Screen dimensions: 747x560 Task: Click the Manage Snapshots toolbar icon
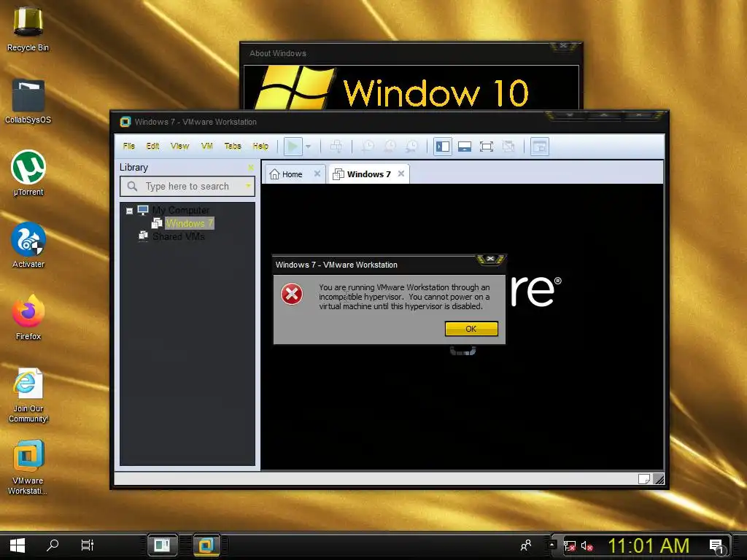click(x=411, y=146)
